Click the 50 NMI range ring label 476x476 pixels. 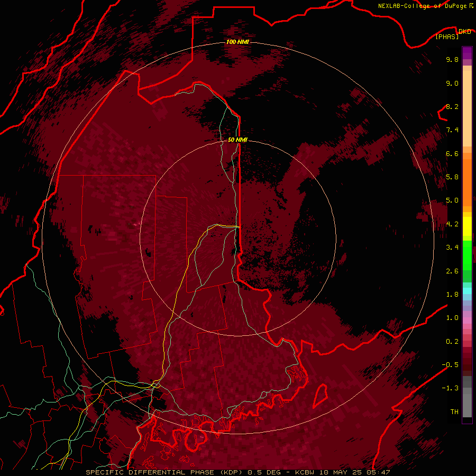tap(237, 140)
